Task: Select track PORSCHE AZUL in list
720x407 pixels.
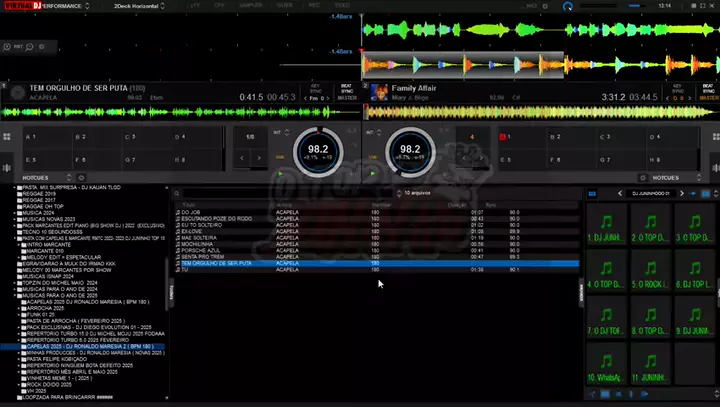Action: [377, 250]
